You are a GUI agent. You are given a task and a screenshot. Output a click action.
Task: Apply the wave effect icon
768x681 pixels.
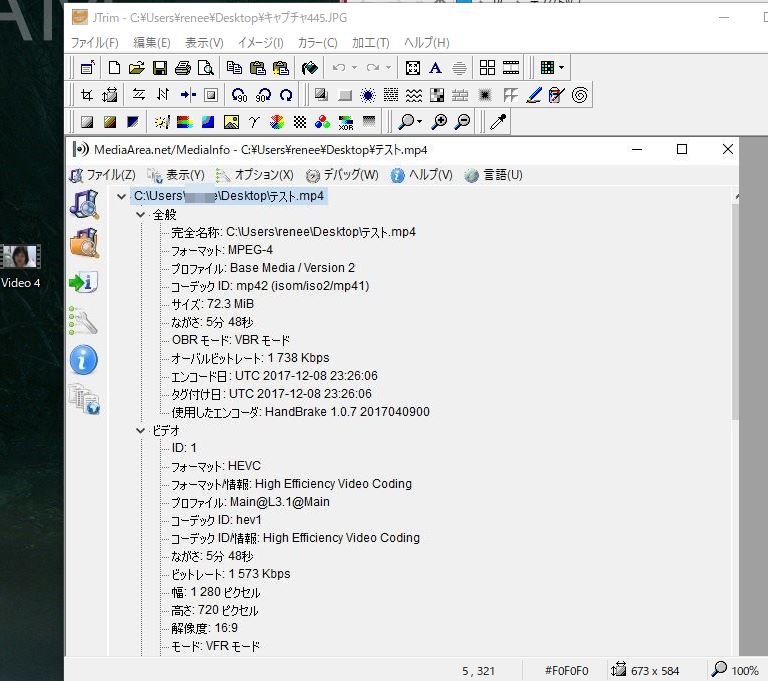click(414, 95)
